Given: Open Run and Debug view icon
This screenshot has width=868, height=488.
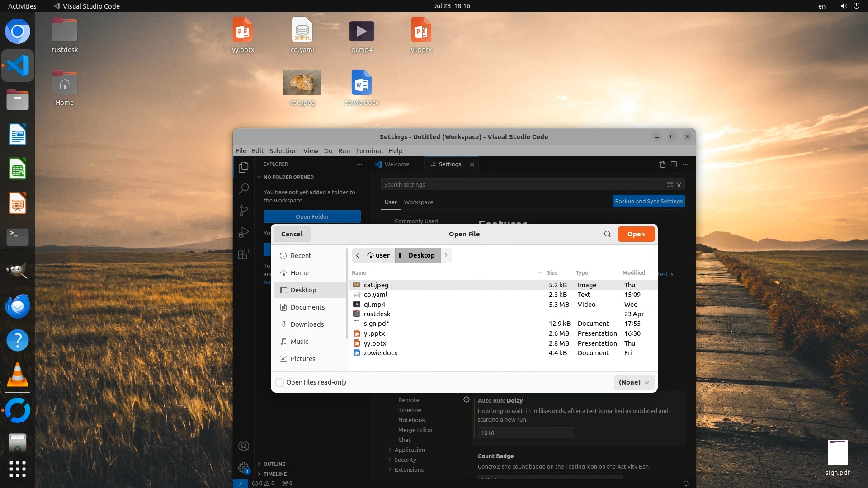Looking at the screenshot, I should tap(244, 232).
